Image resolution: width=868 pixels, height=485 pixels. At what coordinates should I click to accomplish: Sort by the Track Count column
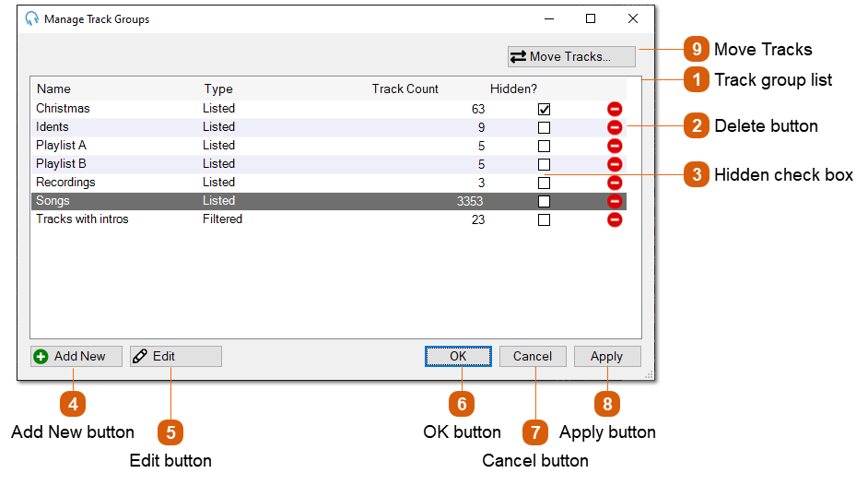click(405, 89)
